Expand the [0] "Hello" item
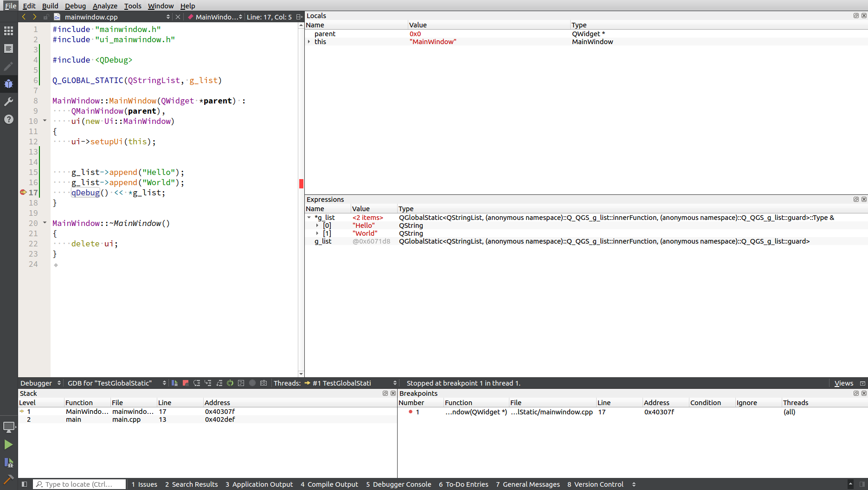Image resolution: width=868 pixels, height=490 pixels. point(317,226)
